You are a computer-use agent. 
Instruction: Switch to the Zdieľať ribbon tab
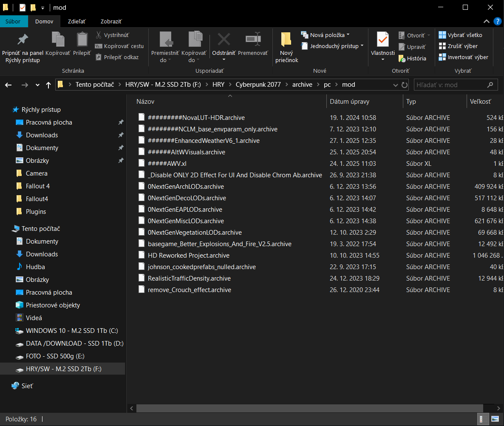tap(77, 22)
